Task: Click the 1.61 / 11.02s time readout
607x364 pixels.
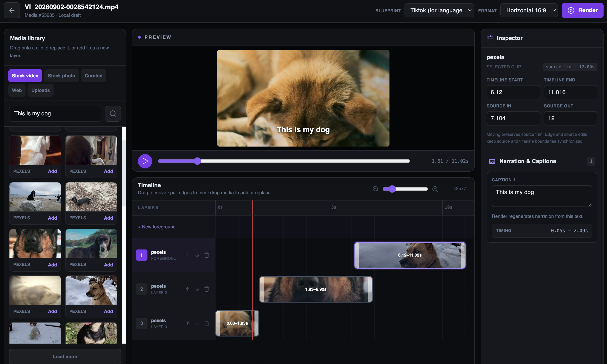Action: click(x=450, y=161)
